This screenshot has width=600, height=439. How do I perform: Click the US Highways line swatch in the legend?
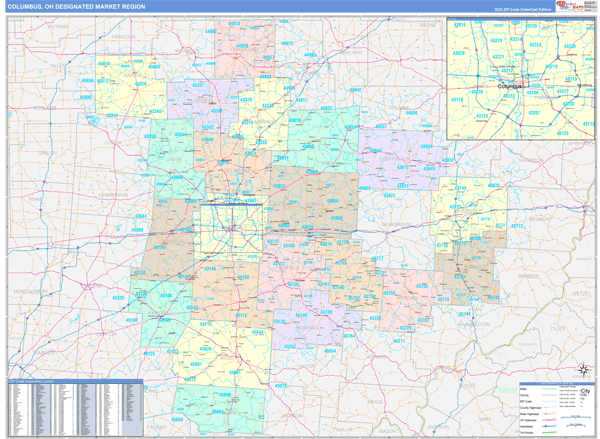pyautogui.click(x=549, y=420)
